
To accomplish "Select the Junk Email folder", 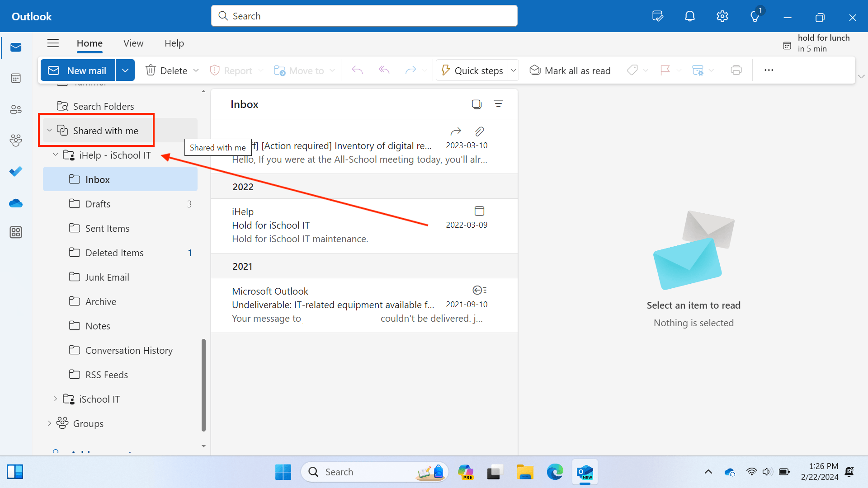I will pyautogui.click(x=120, y=277).
